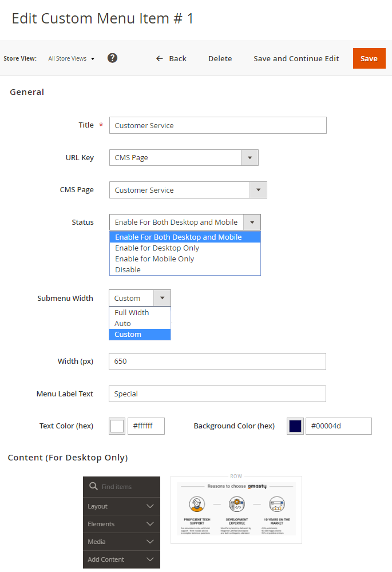Pick Full Width submenu option
This screenshot has width=392, height=572.
click(x=132, y=313)
